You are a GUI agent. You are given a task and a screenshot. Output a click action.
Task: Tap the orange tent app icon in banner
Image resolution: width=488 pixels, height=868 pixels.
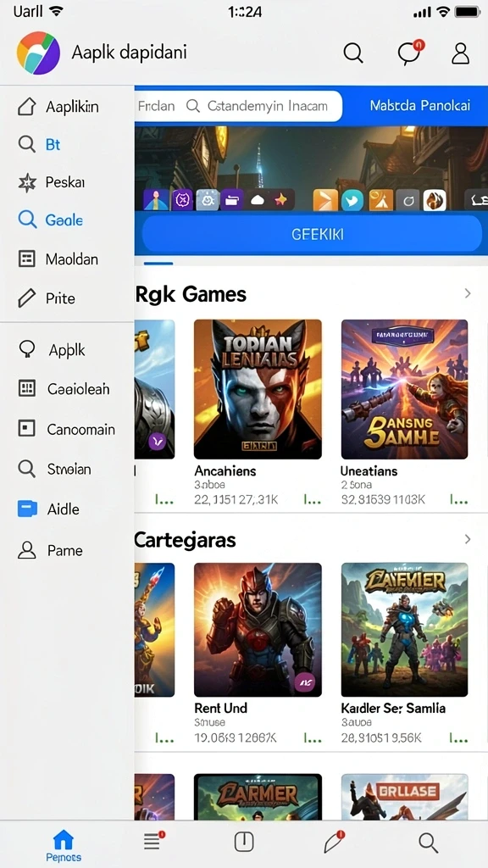point(380,200)
